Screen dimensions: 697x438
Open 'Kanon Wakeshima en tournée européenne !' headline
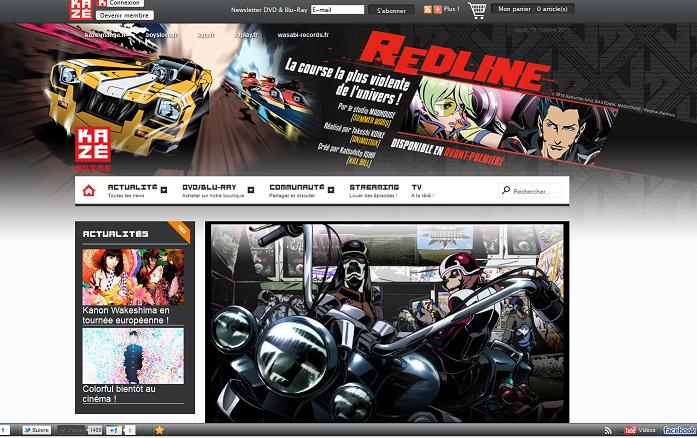pos(126,315)
